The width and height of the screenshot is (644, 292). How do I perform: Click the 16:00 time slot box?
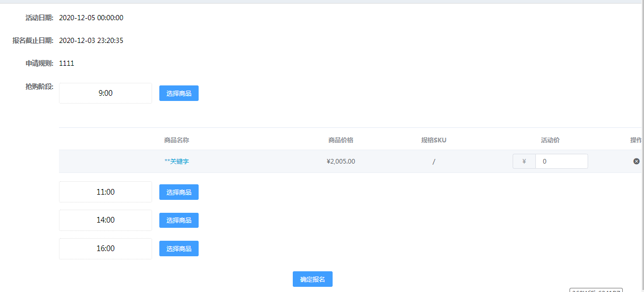(106, 249)
